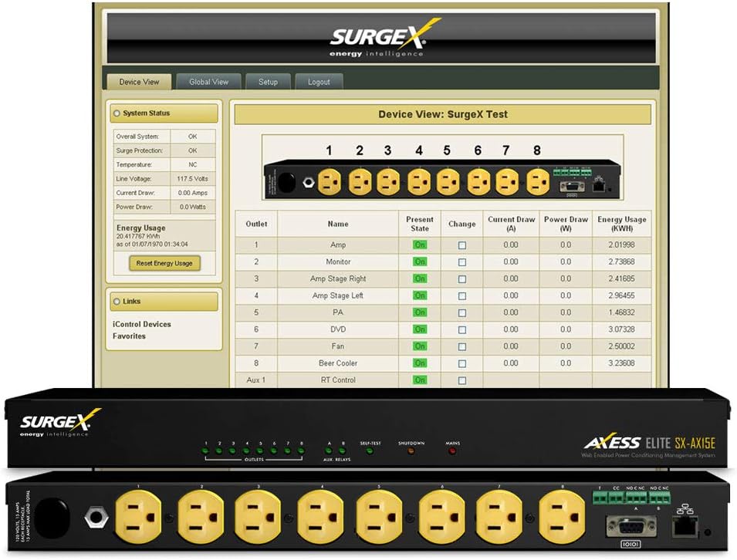Click the Present State column header
737x560 pixels.
click(420, 224)
